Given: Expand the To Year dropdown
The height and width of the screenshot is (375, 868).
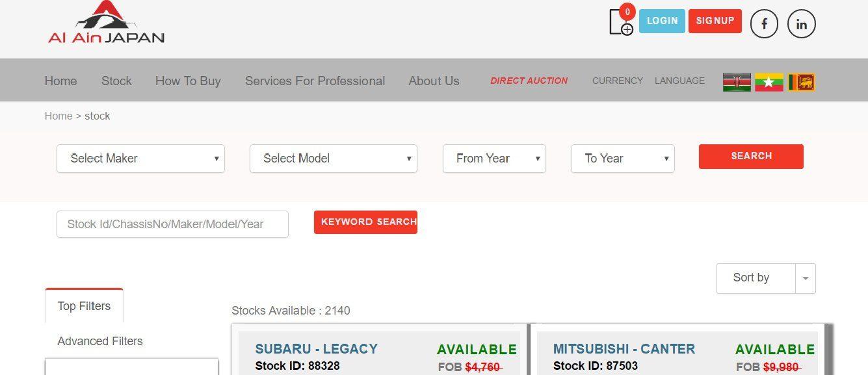Looking at the screenshot, I should (x=623, y=159).
